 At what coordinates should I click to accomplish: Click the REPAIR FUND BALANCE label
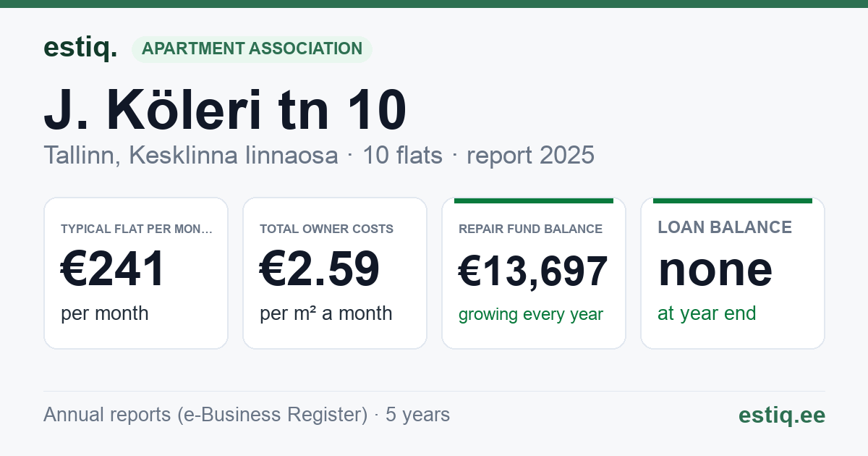(530, 229)
